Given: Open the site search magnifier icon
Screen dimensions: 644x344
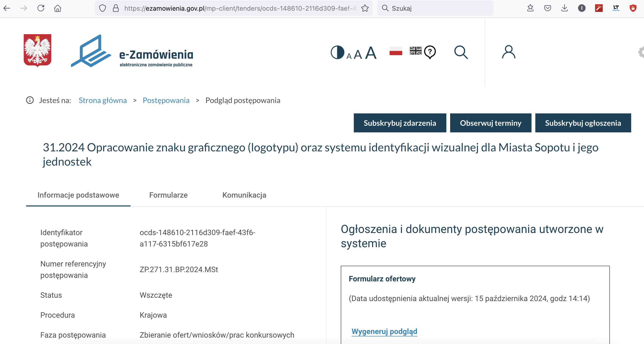Looking at the screenshot, I should [x=461, y=52].
